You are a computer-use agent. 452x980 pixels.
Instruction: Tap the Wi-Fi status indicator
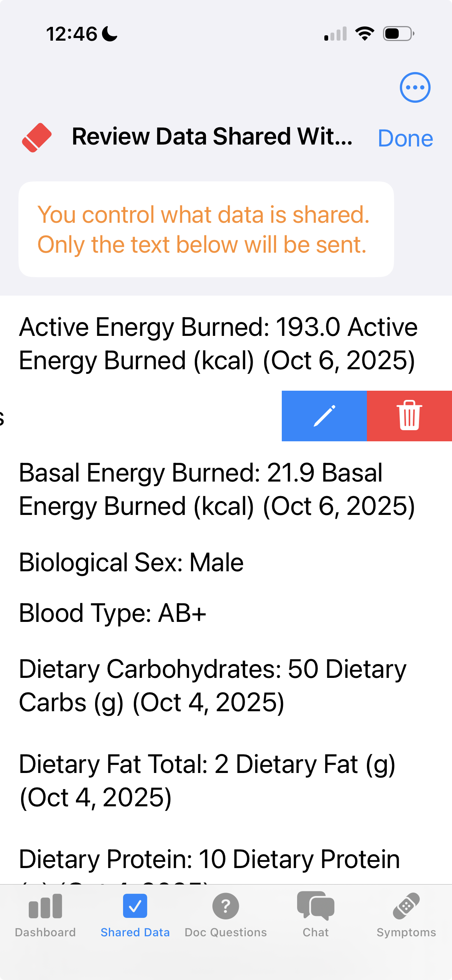[364, 34]
